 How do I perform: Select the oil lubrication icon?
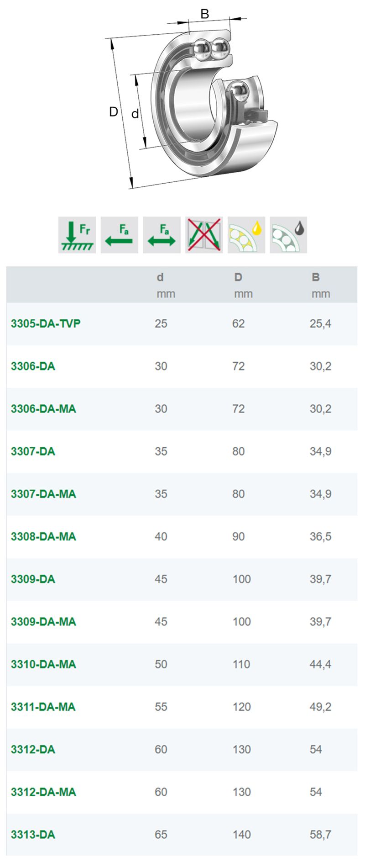point(246,235)
